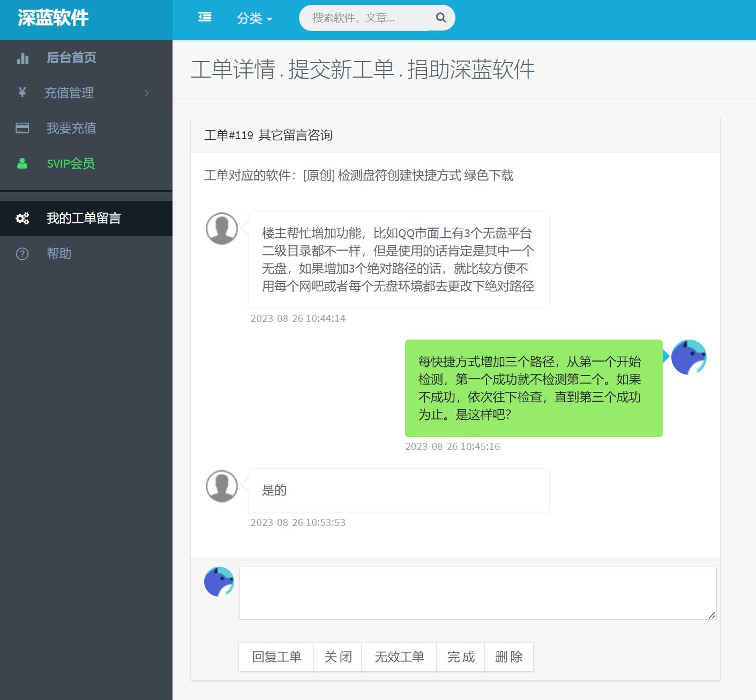
Task: Expand the 充值管理 chevron arrow
Action: coord(147,93)
